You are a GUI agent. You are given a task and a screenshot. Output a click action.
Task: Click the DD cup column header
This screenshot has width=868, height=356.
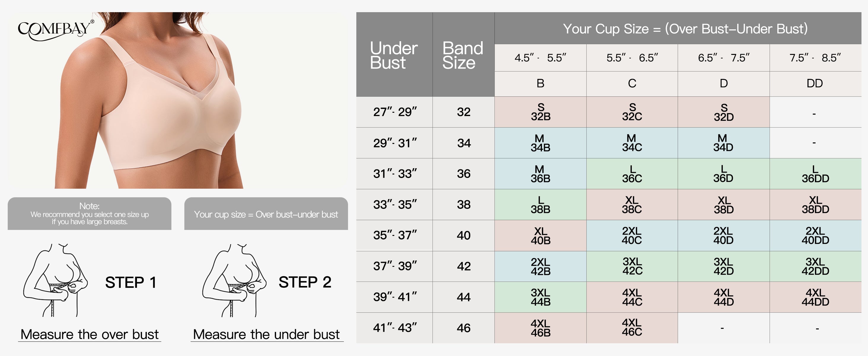pos(815,83)
